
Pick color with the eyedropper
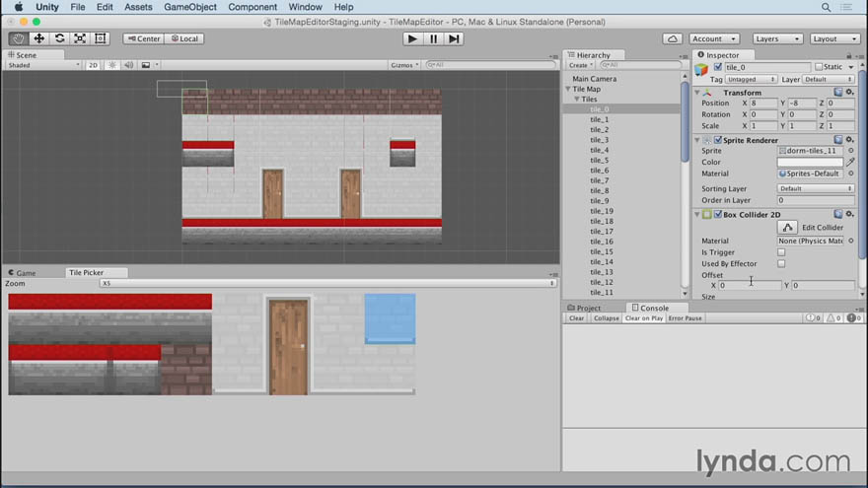pyautogui.click(x=850, y=162)
